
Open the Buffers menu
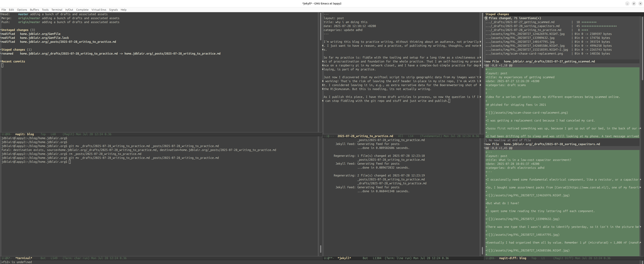click(x=34, y=10)
